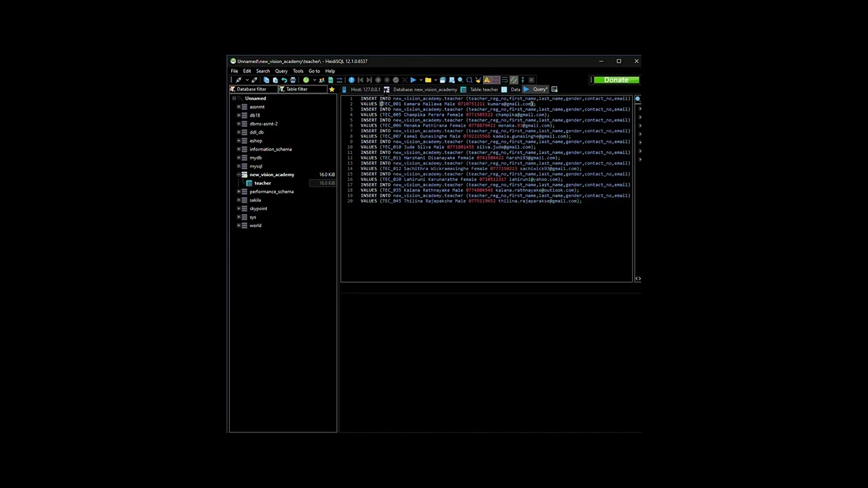Open the Query menu
Viewport: 868px width, 488px height.
click(x=281, y=71)
